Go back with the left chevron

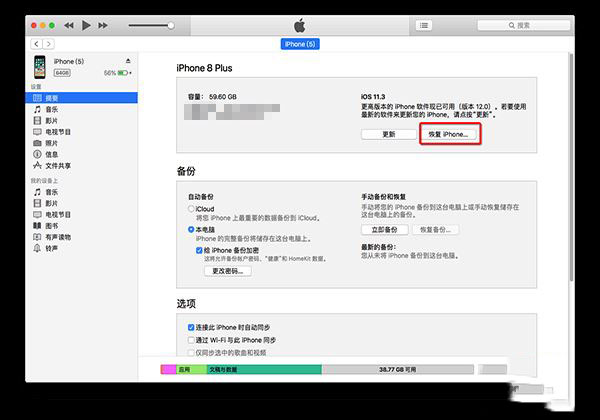click(x=36, y=44)
